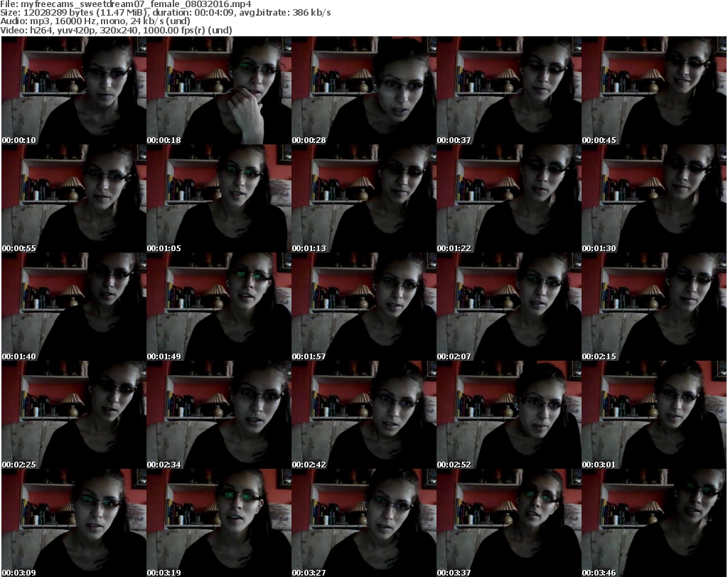Click the frame timestamped 00:03:27
This screenshot has height=577, width=728.
click(x=364, y=523)
